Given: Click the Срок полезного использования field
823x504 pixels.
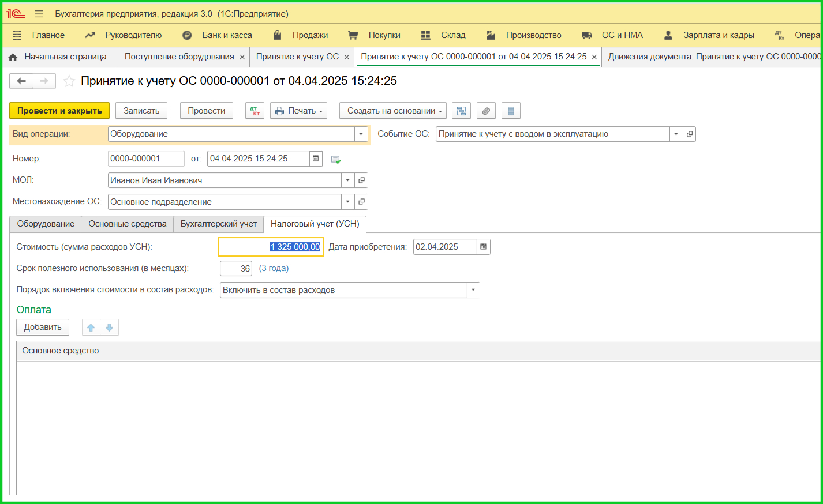Looking at the screenshot, I should coord(236,269).
